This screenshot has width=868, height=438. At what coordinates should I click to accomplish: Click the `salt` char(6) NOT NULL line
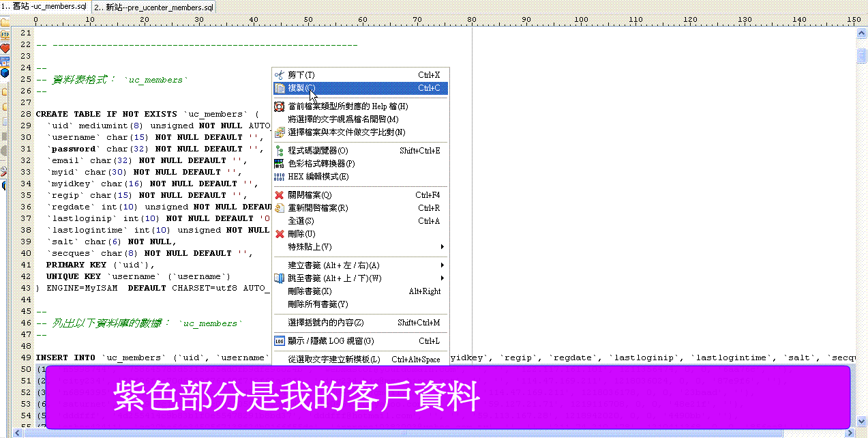(x=112, y=242)
